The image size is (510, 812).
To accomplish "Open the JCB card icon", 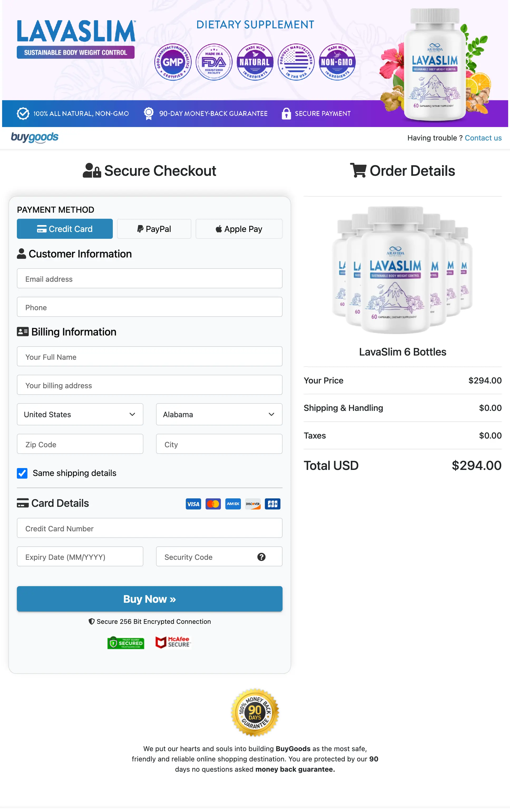I will (272, 504).
